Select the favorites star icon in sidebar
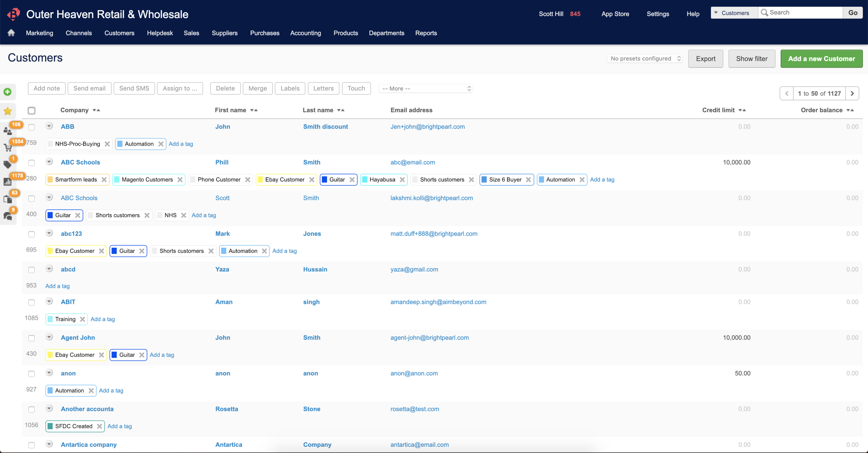Screen dimensions: 868x453 pyautogui.click(x=8, y=111)
